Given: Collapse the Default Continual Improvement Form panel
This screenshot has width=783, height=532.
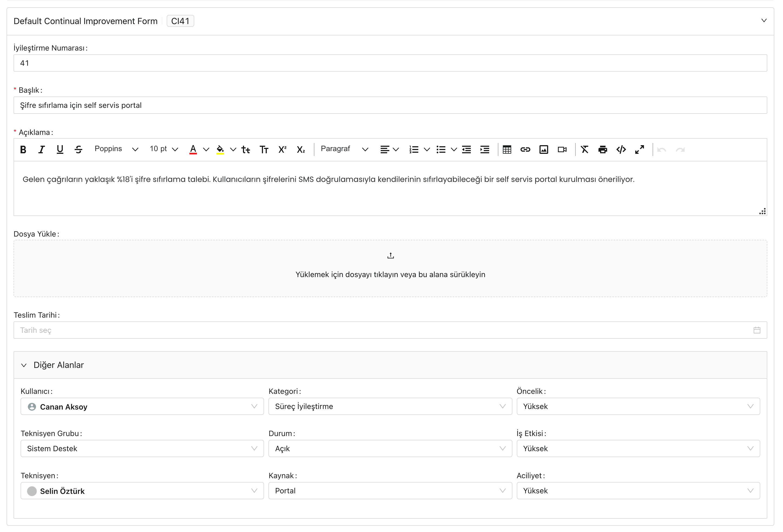Looking at the screenshot, I should pyautogui.click(x=764, y=21).
